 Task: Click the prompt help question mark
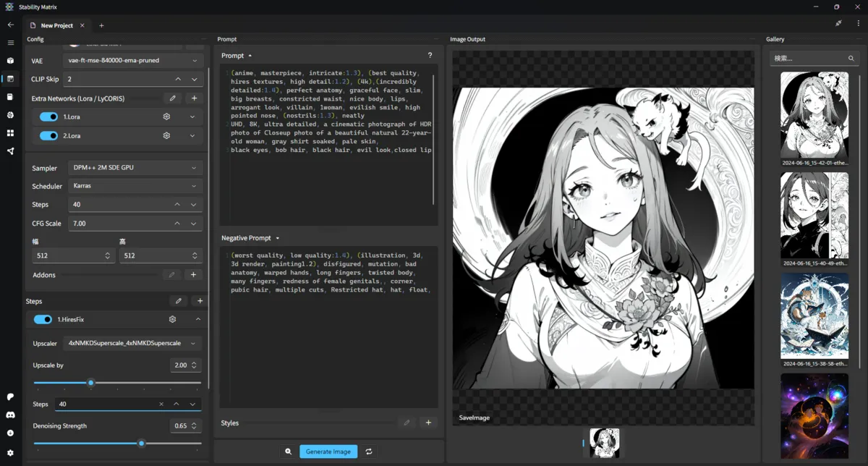pos(430,56)
